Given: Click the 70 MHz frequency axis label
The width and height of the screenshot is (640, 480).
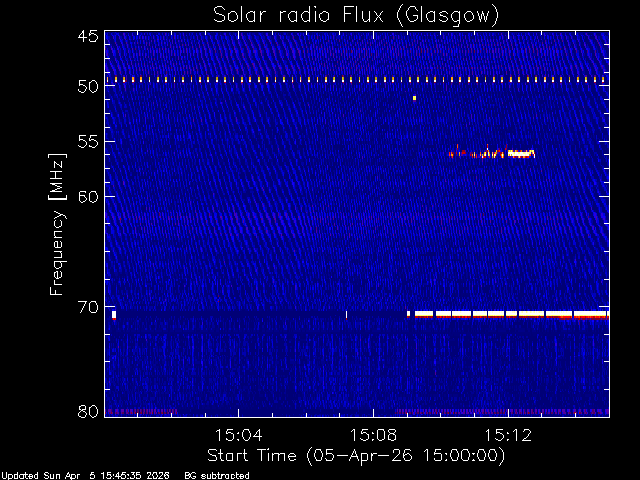Looking at the screenshot, I should [88, 307].
